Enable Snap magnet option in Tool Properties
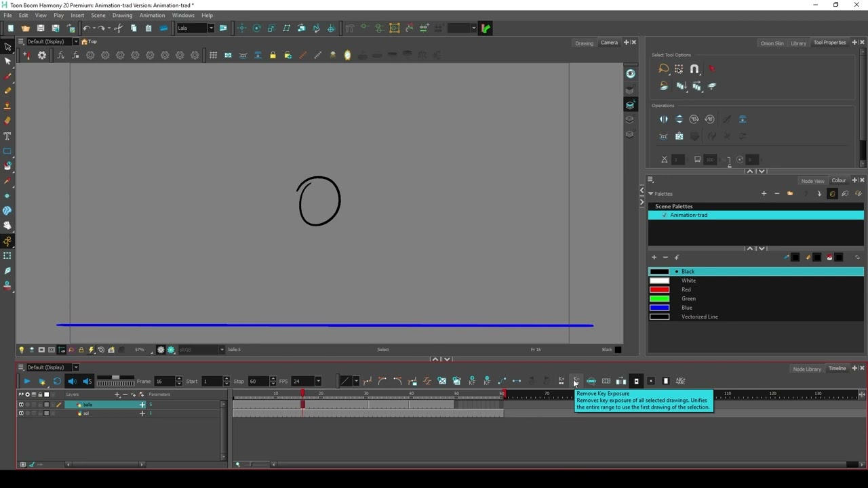 [694, 69]
